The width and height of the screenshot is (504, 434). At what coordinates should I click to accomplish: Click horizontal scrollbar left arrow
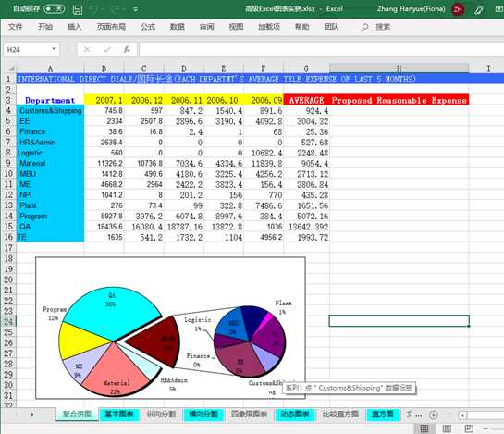tap(462, 415)
